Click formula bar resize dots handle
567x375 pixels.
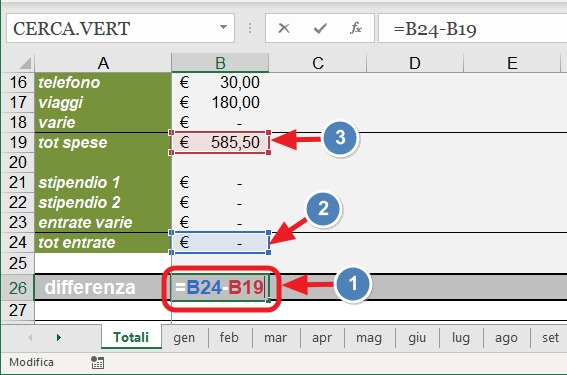pyautogui.click(x=250, y=28)
